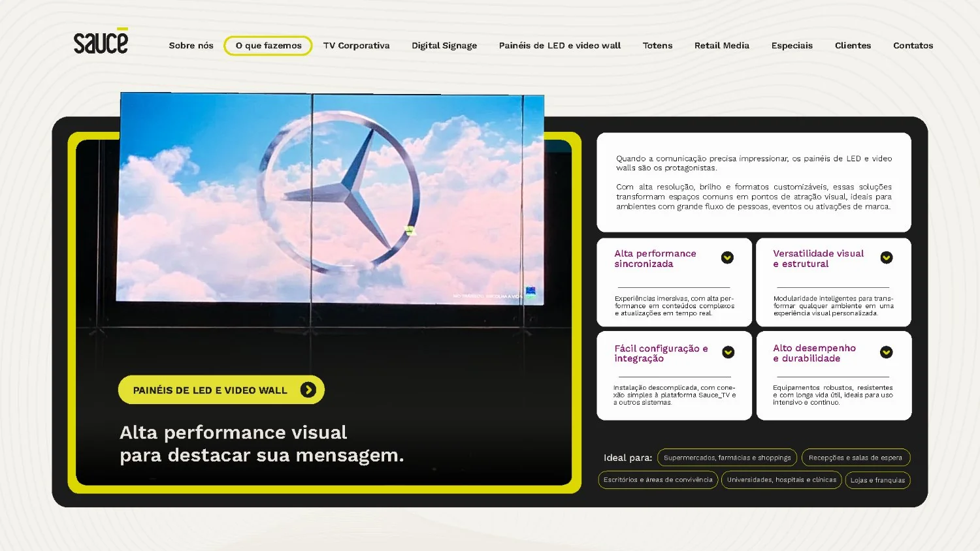The image size is (980, 551).
Task: Open the Mercedes video wall photo
Action: [x=330, y=198]
